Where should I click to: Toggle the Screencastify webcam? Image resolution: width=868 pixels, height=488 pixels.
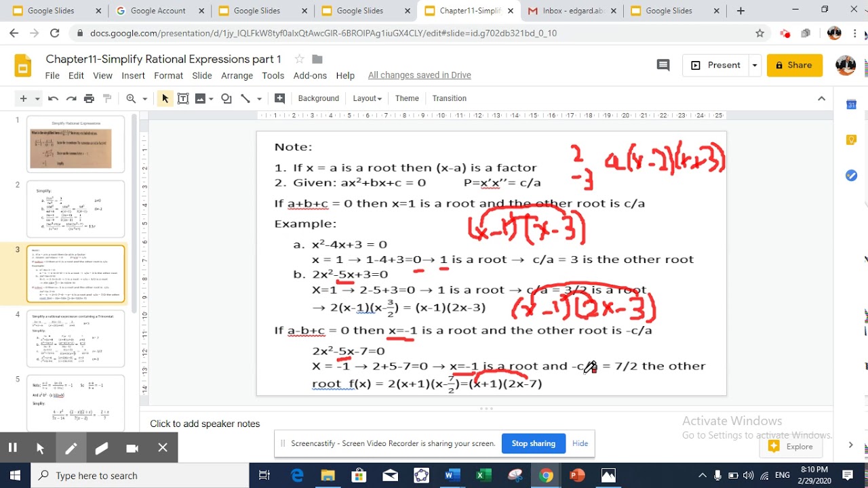132,447
